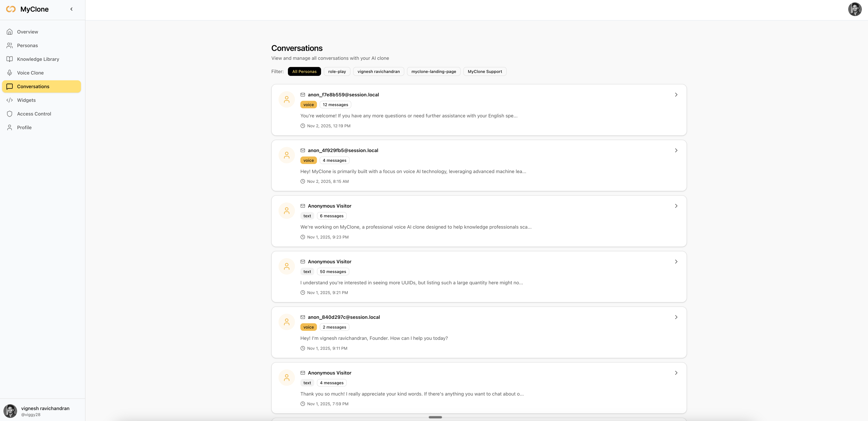Click the Knowledge Library book icon
The height and width of the screenshot is (421, 868).
9,59
